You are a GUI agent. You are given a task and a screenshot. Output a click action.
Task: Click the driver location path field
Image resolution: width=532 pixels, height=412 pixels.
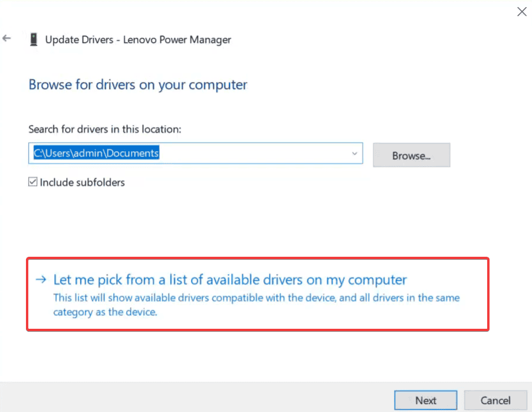pyautogui.click(x=195, y=153)
